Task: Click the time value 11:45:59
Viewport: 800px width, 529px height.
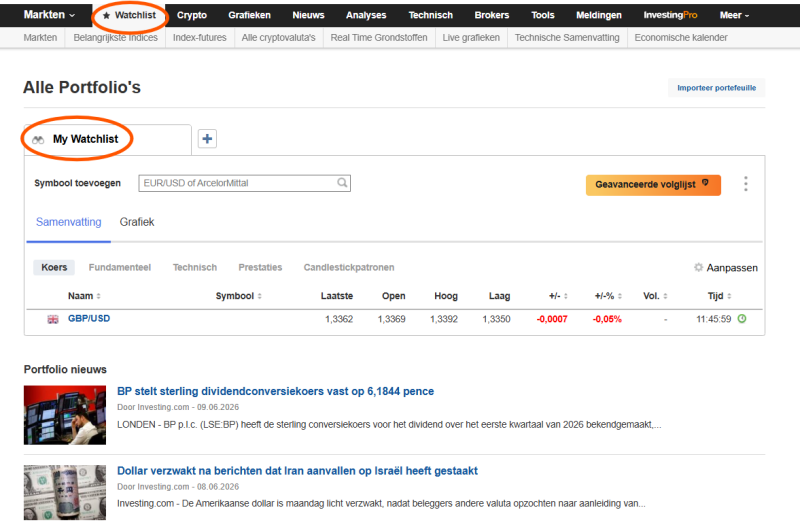Action: point(714,319)
